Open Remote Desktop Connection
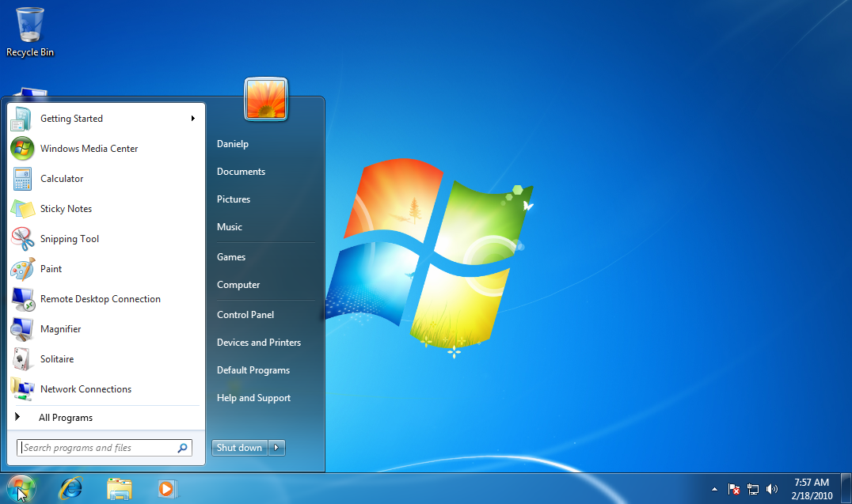 tap(100, 298)
